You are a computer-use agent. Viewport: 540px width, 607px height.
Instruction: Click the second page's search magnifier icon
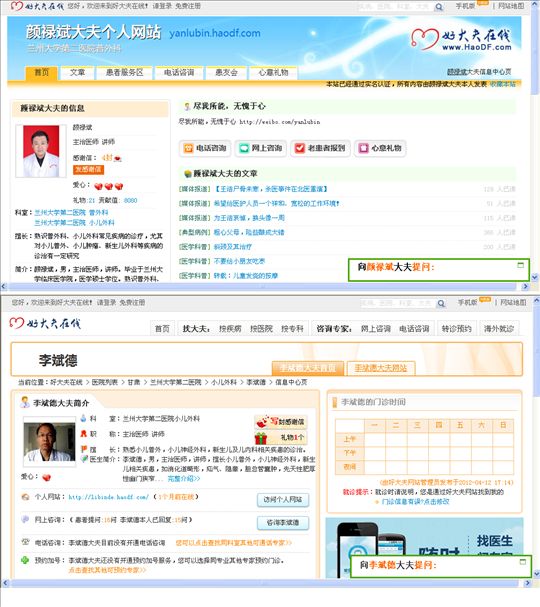coord(441,304)
